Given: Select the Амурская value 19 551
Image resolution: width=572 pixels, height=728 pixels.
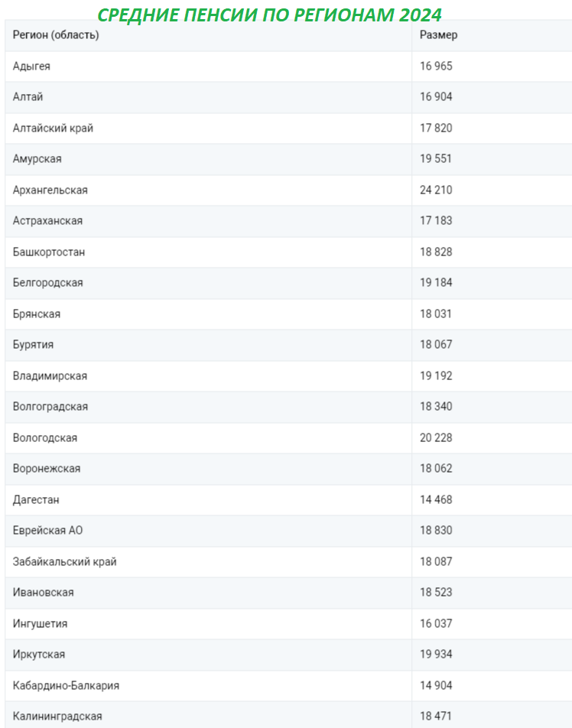Looking at the screenshot, I should point(436,159).
